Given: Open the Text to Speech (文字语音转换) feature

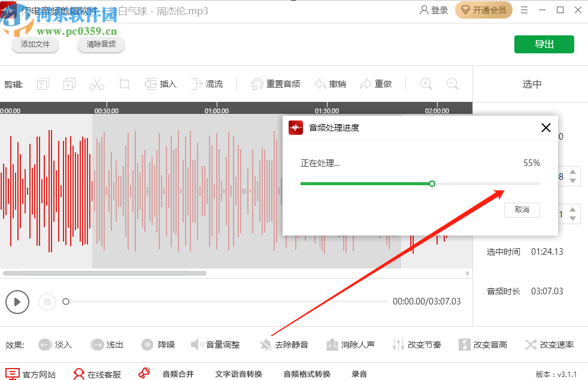Looking at the screenshot, I should (238, 373).
